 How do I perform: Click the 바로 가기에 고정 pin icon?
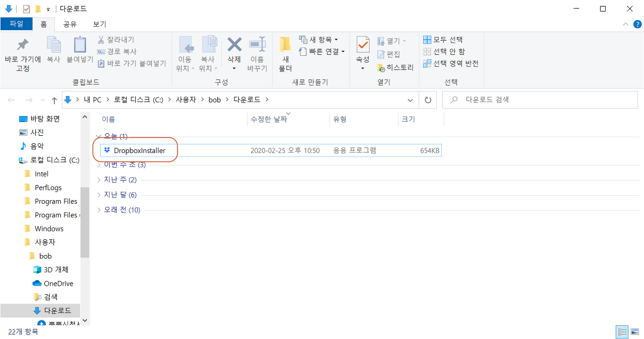pos(23,45)
